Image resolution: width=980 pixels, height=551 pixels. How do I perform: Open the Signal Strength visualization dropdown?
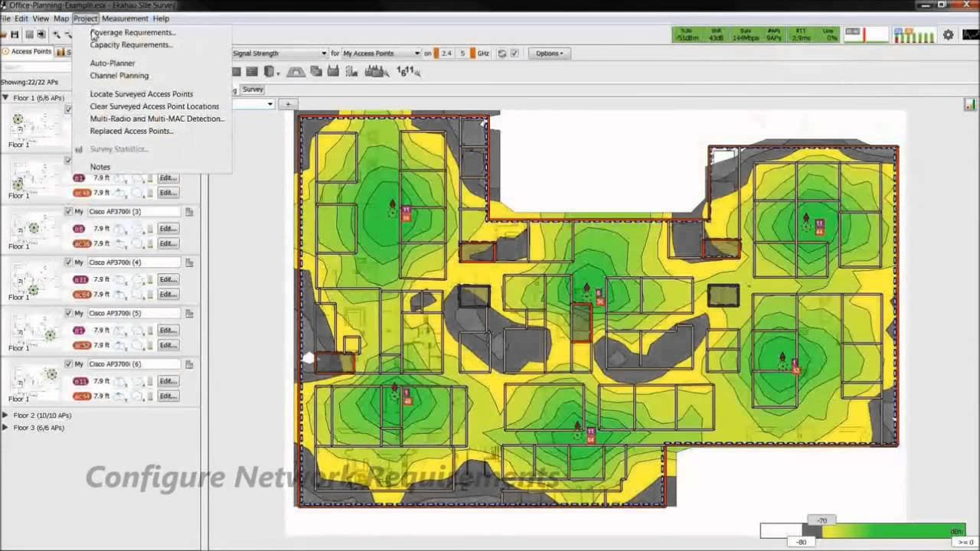pos(279,54)
